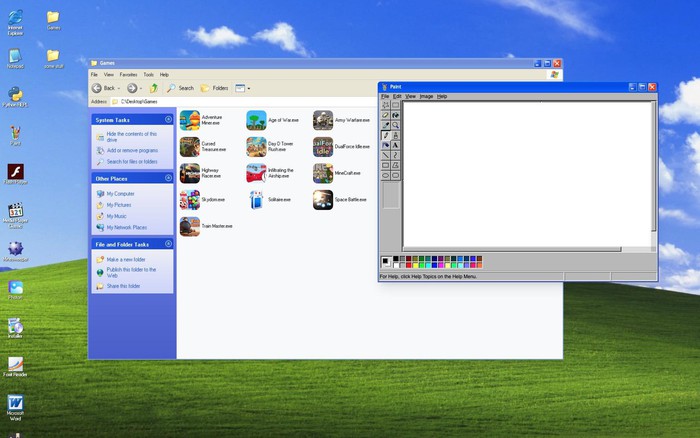700x438 pixels.
Task: Open the My Computer link
Action: click(120, 194)
